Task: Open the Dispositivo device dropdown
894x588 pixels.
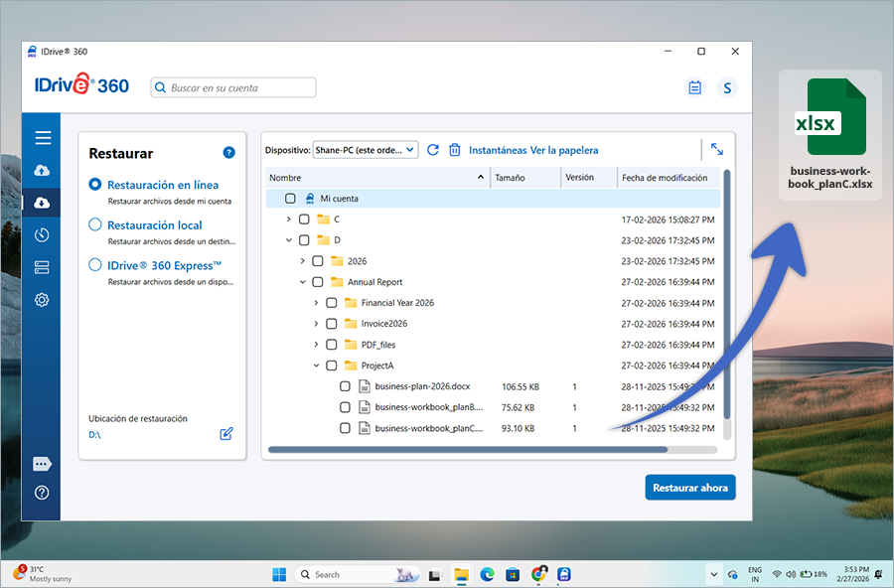Action: click(x=365, y=150)
